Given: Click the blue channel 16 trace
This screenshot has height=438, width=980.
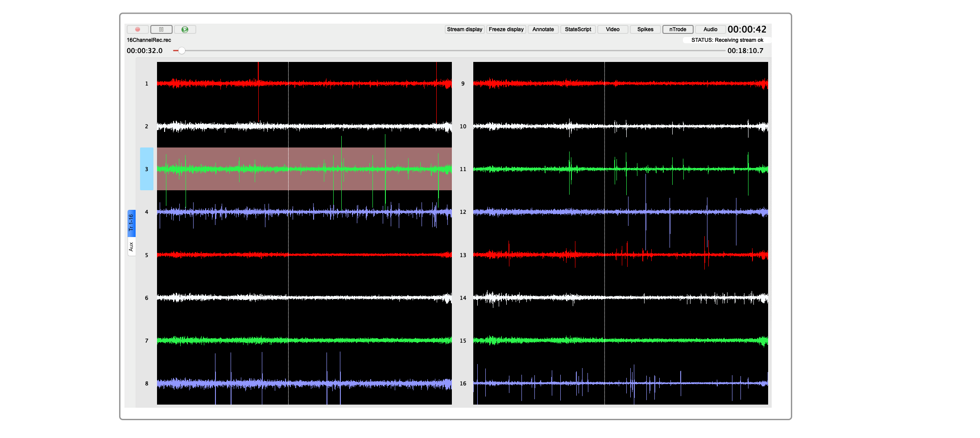Looking at the screenshot, I should pyautogui.click(x=620, y=383).
